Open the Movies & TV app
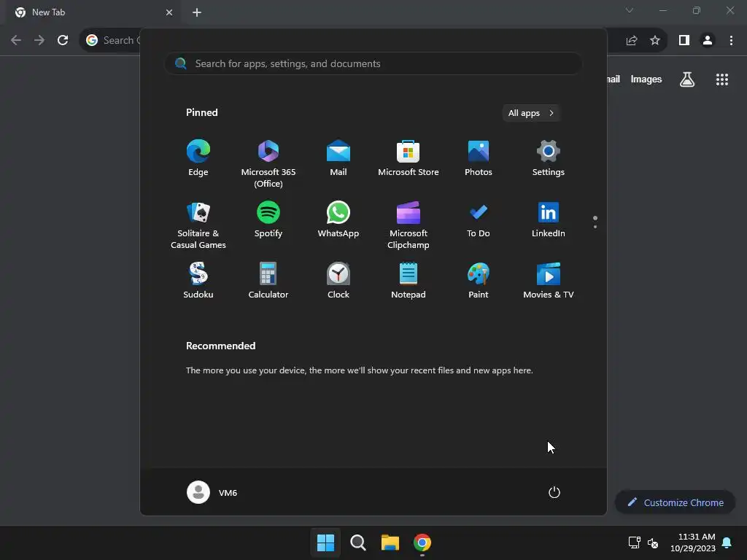The width and height of the screenshot is (747, 560). (549, 281)
